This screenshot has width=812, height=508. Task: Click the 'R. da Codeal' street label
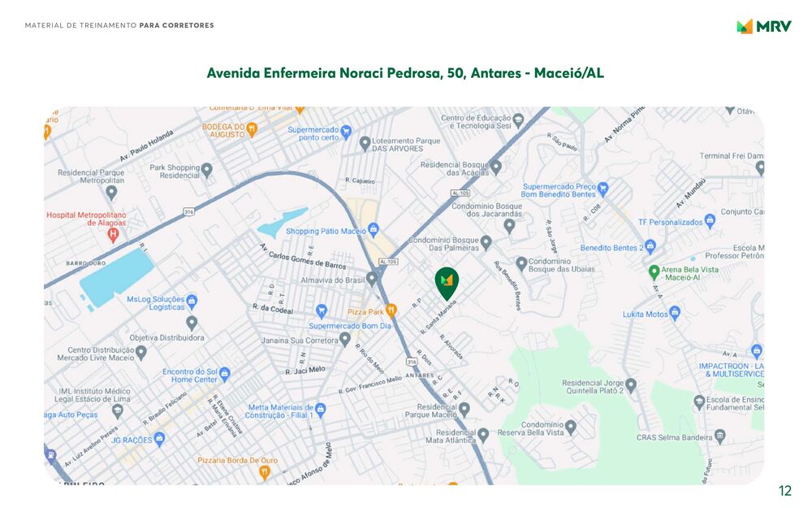coord(273,309)
